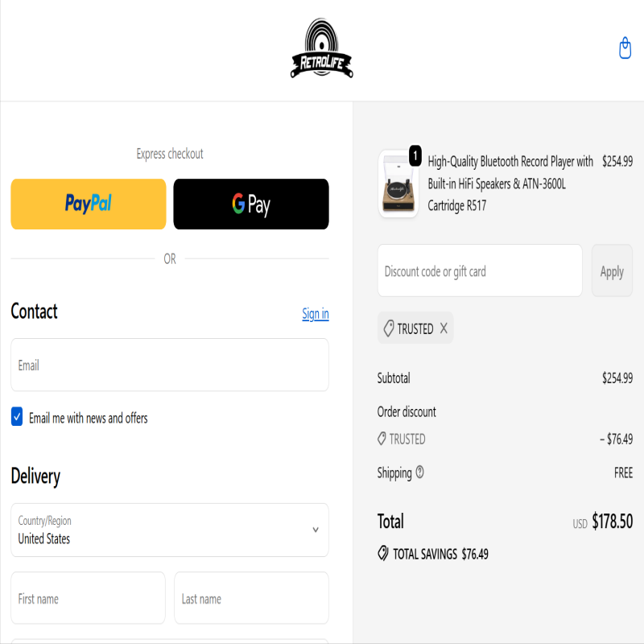Image resolution: width=644 pixels, height=644 pixels.
Task: Click the tag icon in TRUSTED chip
Action: tap(389, 328)
